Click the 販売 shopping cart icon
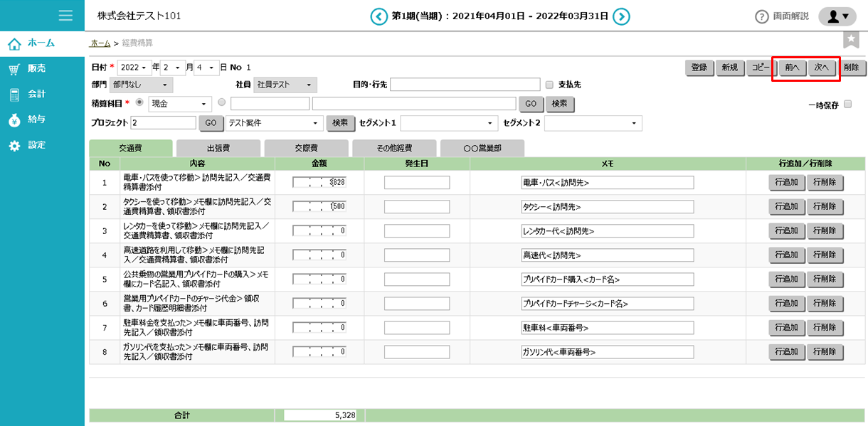Image resolution: width=868 pixels, height=426 pixels. [x=14, y=69]
